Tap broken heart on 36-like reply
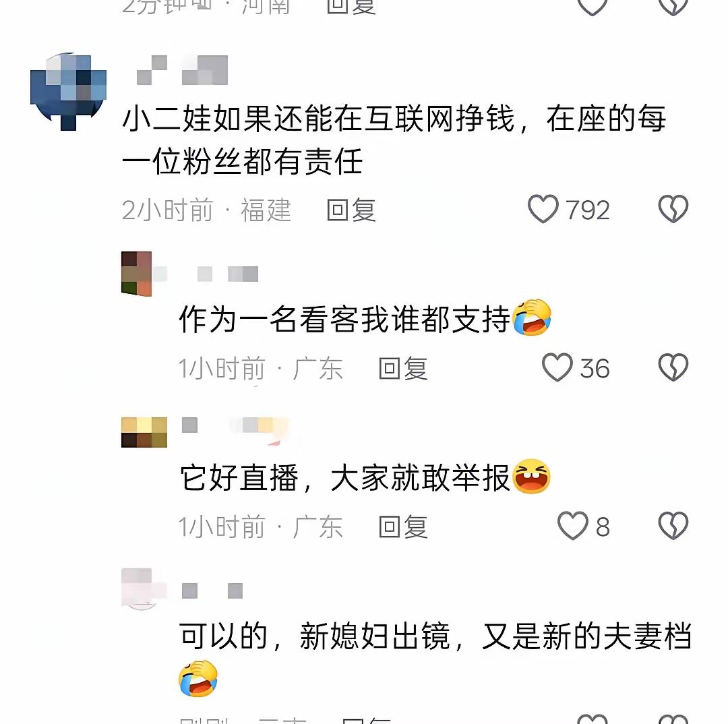The height and width of the screenshot is (724, 728). [673, 368]
